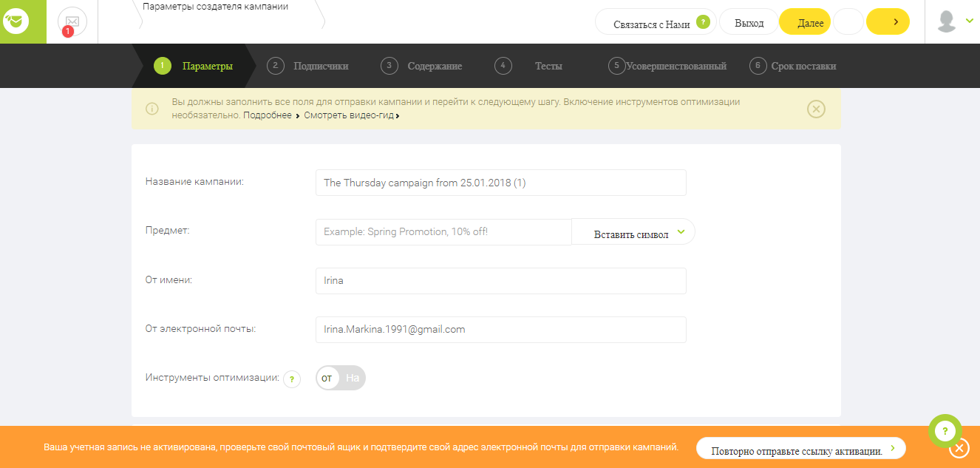Close the orange activation banner
The width and height of the screenshot is (980, 468).
tap(959, 449)
